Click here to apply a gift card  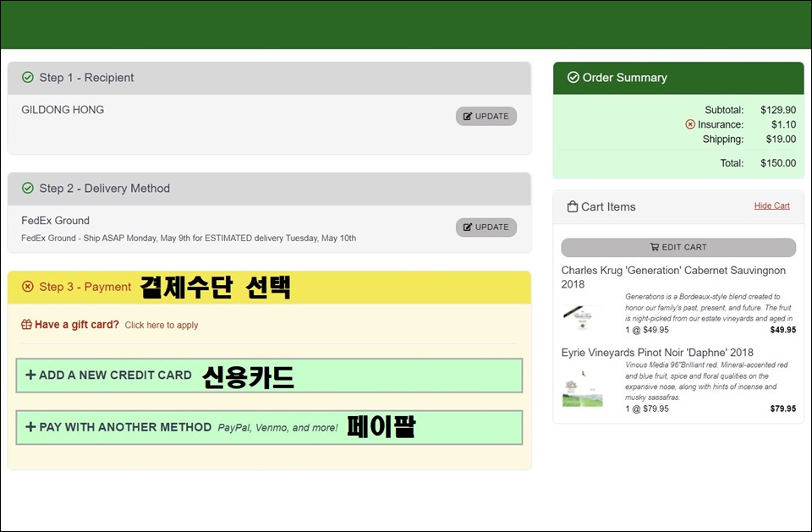coord(162,326)
